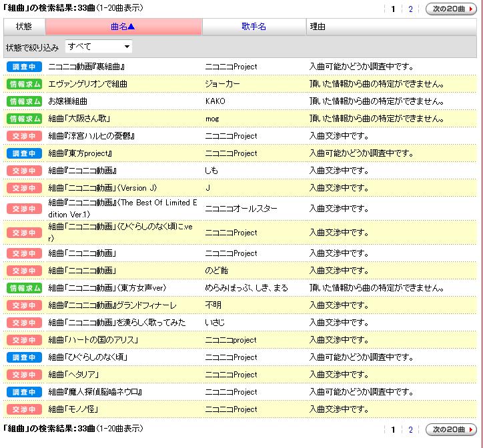Image resolution: width=483 pixels, height=448 pixels.
Task: Select page 1 in top pagination
Action: (x=393, y=9)
